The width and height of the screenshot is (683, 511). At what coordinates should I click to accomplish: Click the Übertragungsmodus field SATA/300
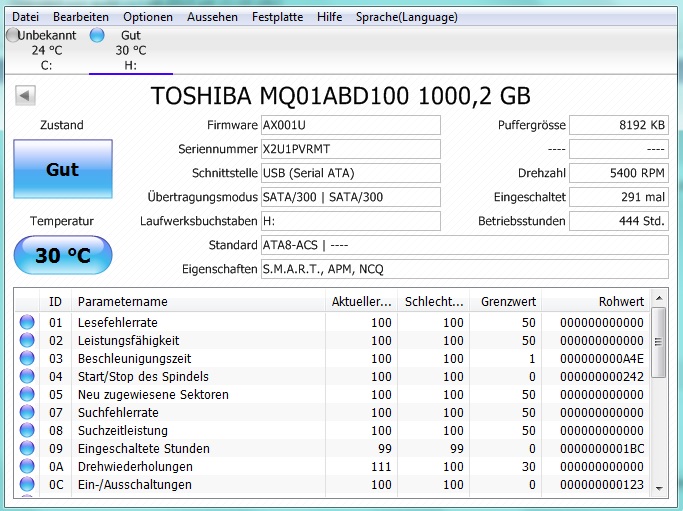[x=351, y=197]
